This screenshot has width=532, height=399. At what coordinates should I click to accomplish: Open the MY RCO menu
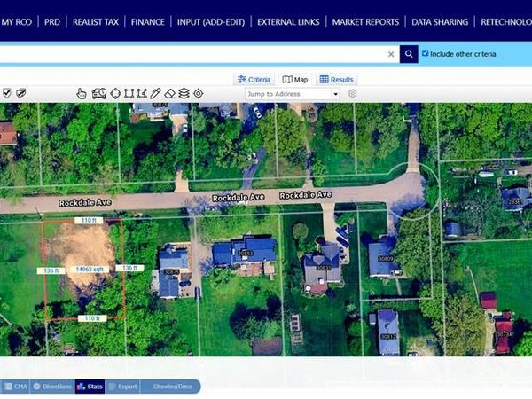[16, 22]
